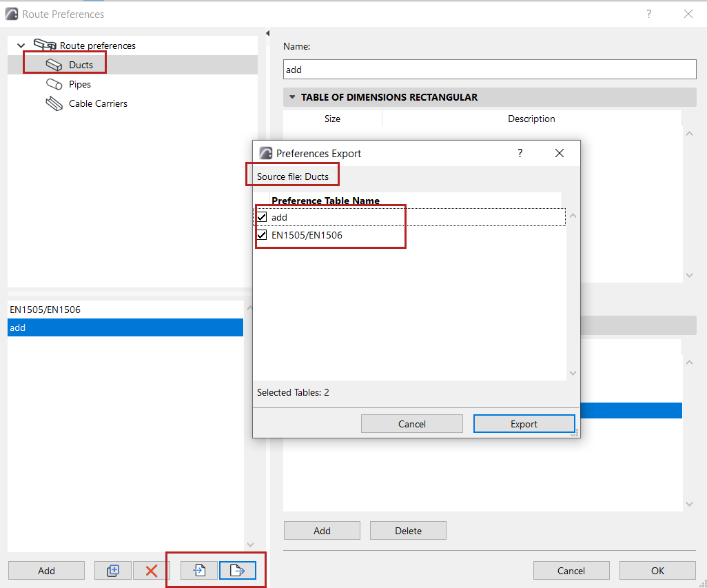Click the Selected Tables: 2 text

click(x=293, y=393)
